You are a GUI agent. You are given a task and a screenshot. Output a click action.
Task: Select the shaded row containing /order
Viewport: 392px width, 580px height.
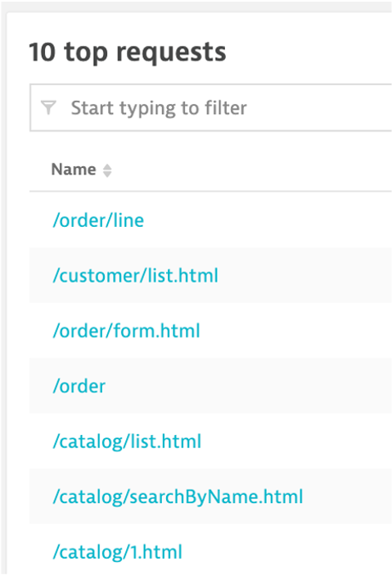tap(210, 386)
